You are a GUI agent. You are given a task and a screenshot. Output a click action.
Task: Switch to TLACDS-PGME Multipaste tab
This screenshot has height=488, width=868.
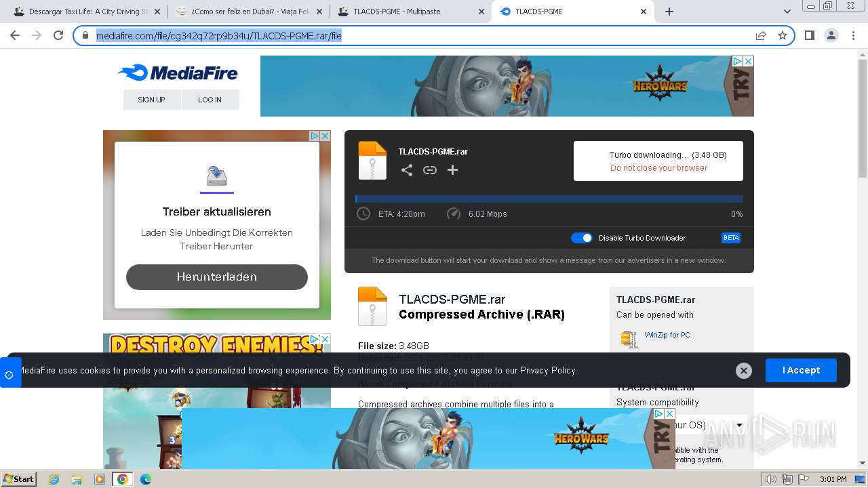tap(410, 12)
